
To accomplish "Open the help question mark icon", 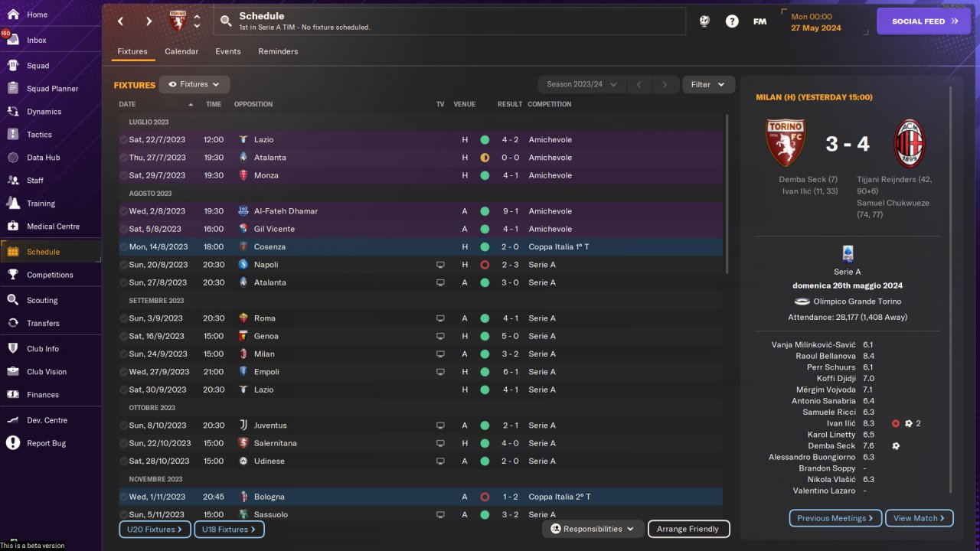I will [x=732, y=21].
